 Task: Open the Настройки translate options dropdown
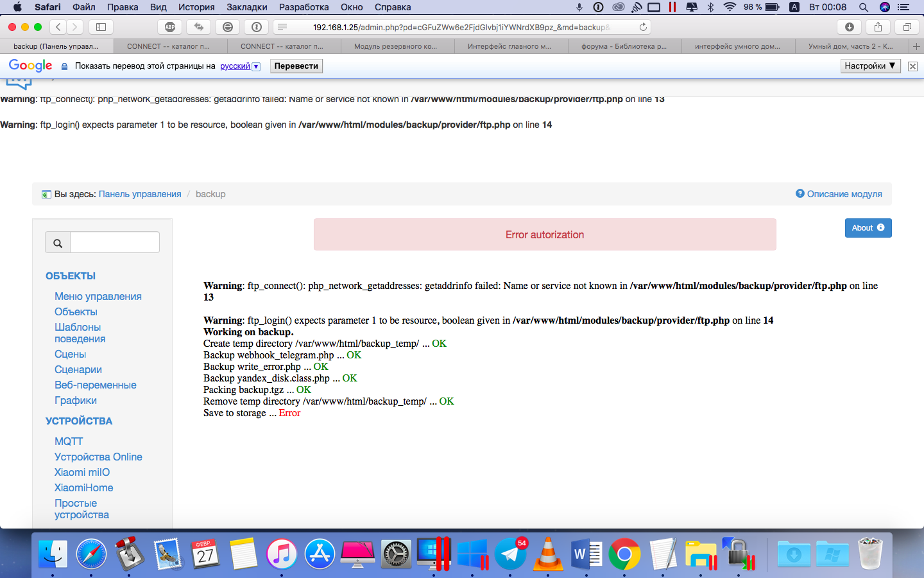click(871, 66)
